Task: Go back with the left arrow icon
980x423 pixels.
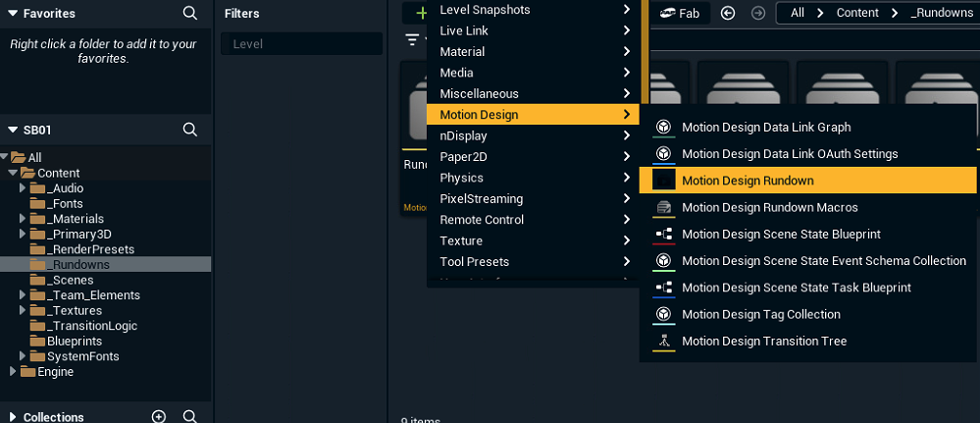Action: click(728, 13)
